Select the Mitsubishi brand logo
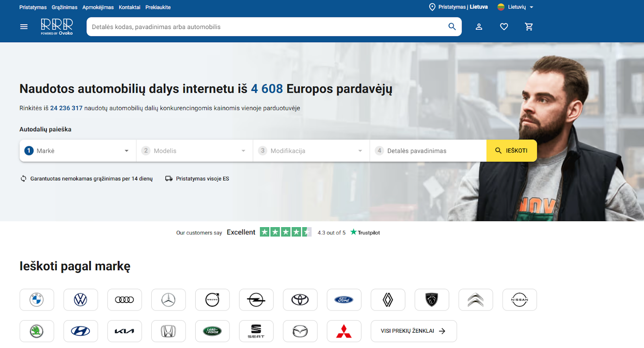Image resolution: width=644 pixels, height=348 pixels. (x=344, y=331)
